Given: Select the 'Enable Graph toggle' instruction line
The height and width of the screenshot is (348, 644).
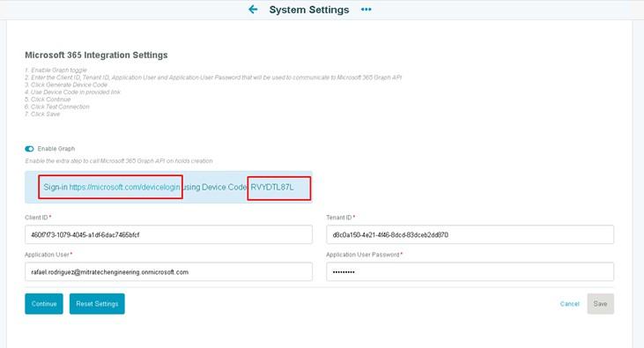Looking at the screenshot, I should [x=56, y=70].
